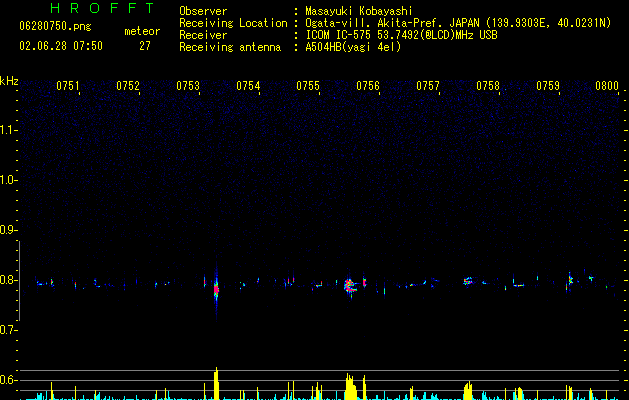Click the echo cluster before 0758
The height and width of the screenshot is (400, 629).
(468, 281)
